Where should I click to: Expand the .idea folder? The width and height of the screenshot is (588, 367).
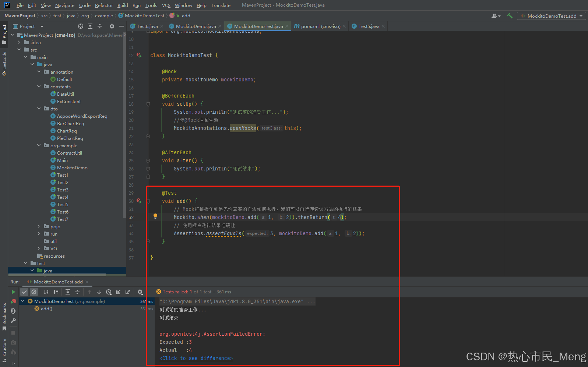tap(19, 42)
